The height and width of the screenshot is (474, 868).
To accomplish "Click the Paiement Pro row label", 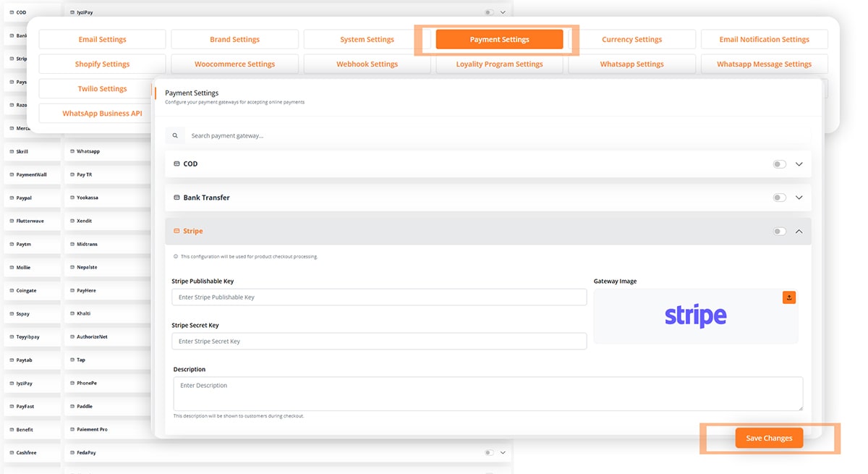I will tap(92, 429).
